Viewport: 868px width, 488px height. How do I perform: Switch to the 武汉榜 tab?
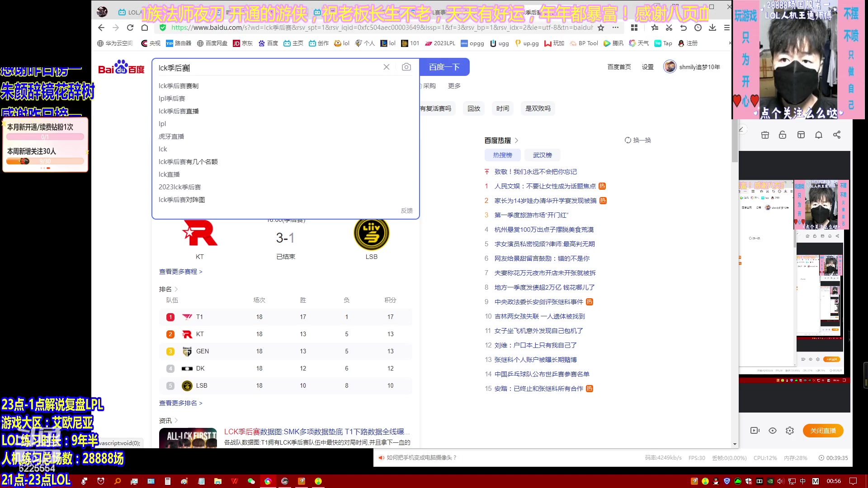coord(542,155)
